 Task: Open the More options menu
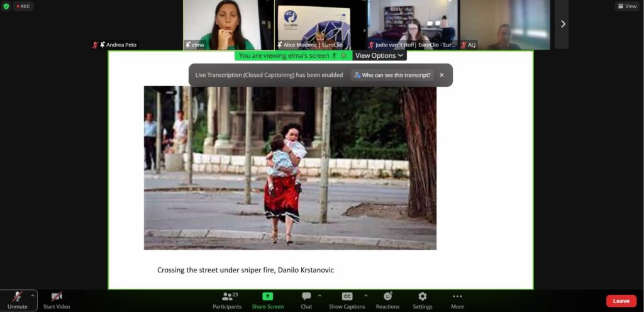pos(457,299)
